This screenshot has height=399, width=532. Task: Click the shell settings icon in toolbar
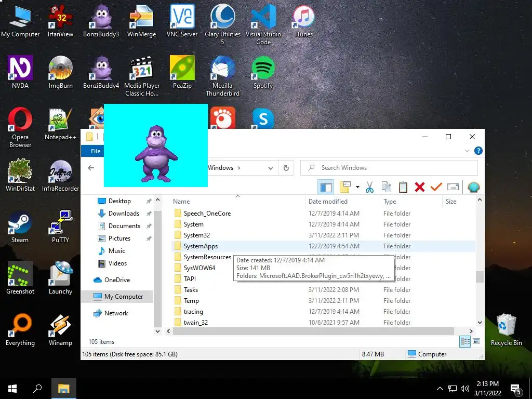pyautogui.click(x=474, y=187)
